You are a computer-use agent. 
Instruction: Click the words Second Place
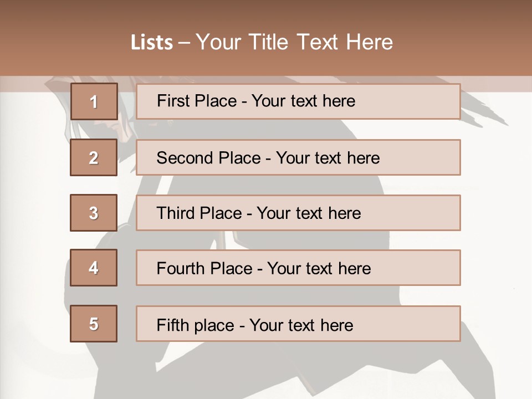pyautogui.click(x=209, y=158)
